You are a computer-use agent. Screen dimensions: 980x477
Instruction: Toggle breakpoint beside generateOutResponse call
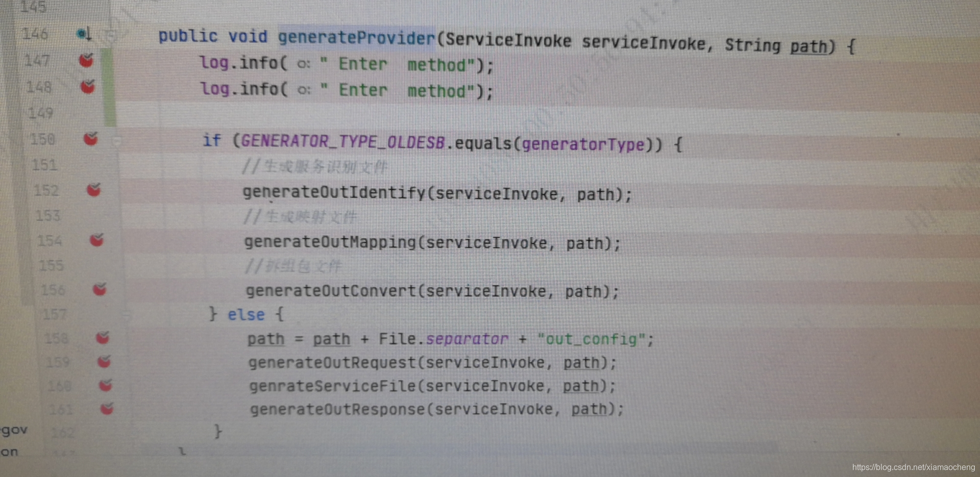click(107, 408)
